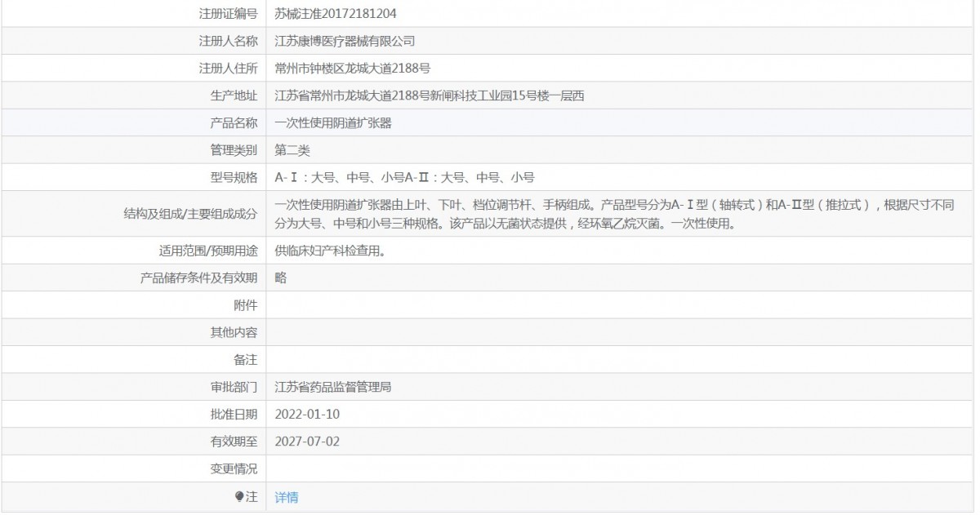Select the model specification text A-Ⅰ：大号、中号
The width and height of the screenshot is (980, 515).
[405, 177]
